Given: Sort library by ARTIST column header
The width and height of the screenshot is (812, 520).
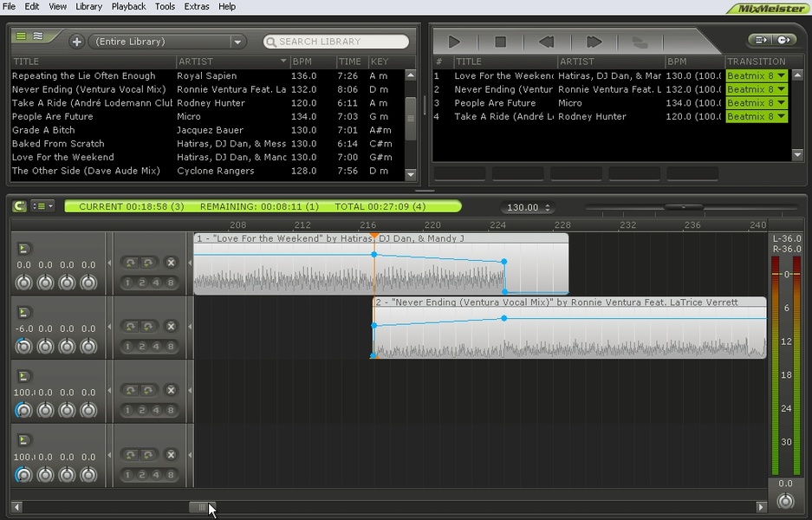Looking at the screenshot, I should [x=232, y=62].
